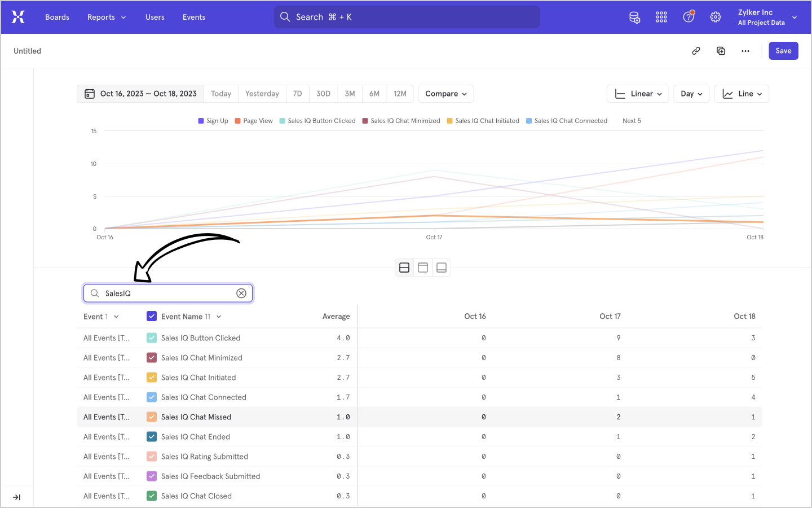Image resolution: width=812 pixels, height=508 pixels.
Task: Uncheck Sales IQ Chat Ended checkbox
Action: coord(152,437)
